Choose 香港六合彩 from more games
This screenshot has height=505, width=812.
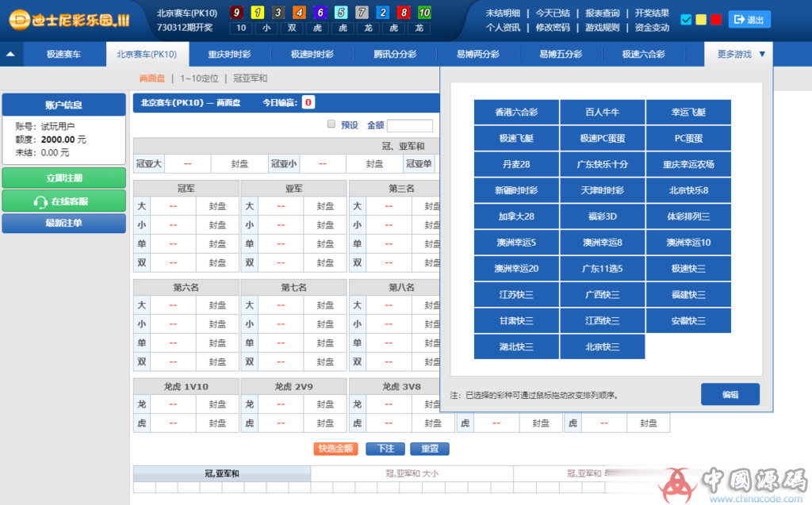516,112
